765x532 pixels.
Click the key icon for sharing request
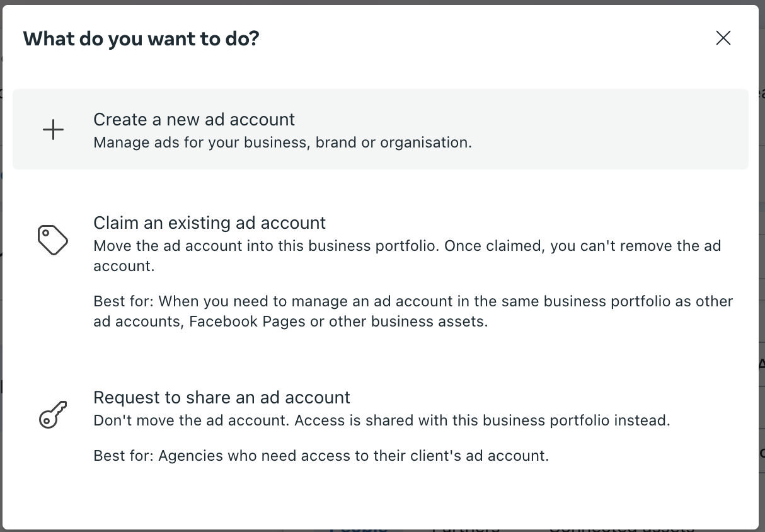tap(53, 415)
